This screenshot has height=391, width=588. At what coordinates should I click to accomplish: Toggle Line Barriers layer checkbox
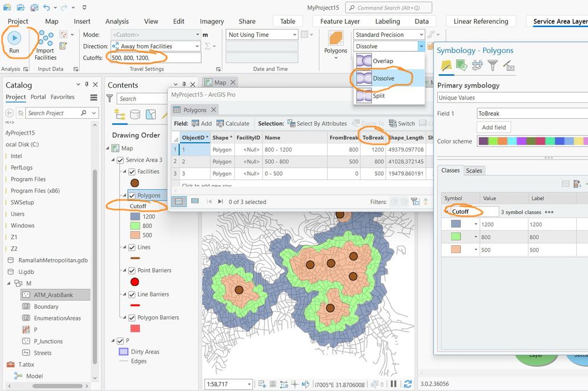coord(132,295)
